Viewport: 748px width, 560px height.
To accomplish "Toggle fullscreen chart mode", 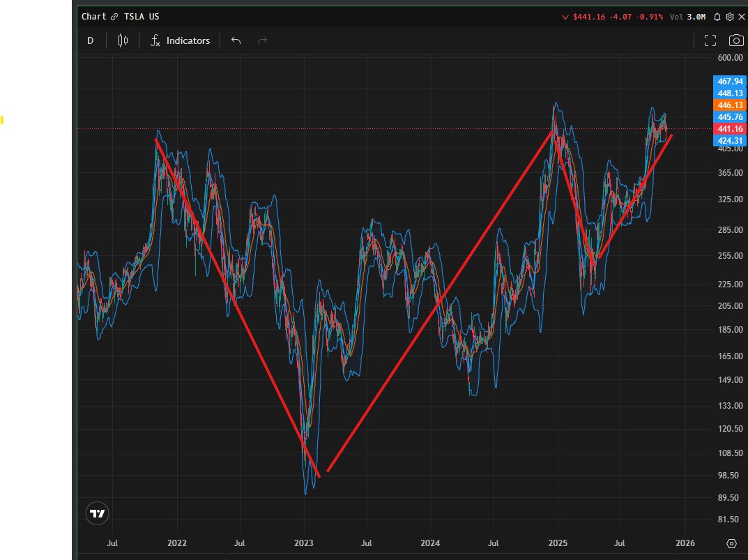I will pos(710,40).
